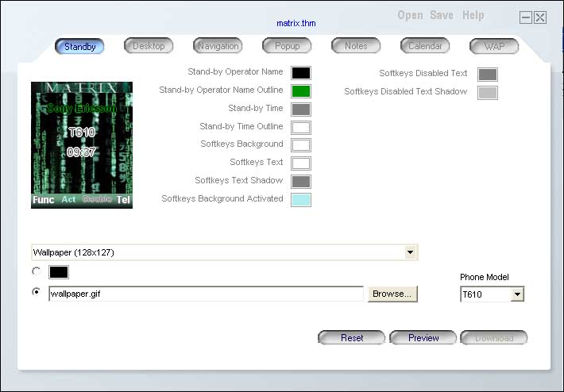
Task: Click the Preview button
Action: click(x=423, y=338)
